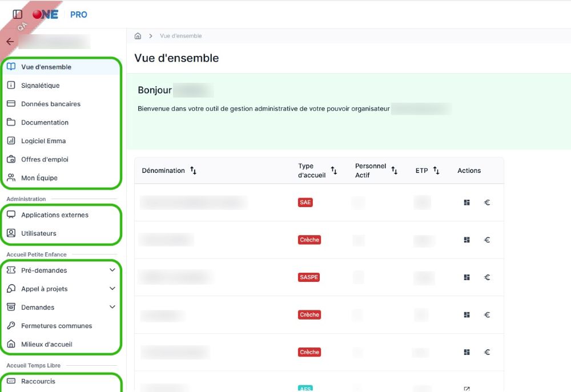Click euro icon in SASPE row
This screenshot has width=571, height=392.
click(x=487, y=277)
